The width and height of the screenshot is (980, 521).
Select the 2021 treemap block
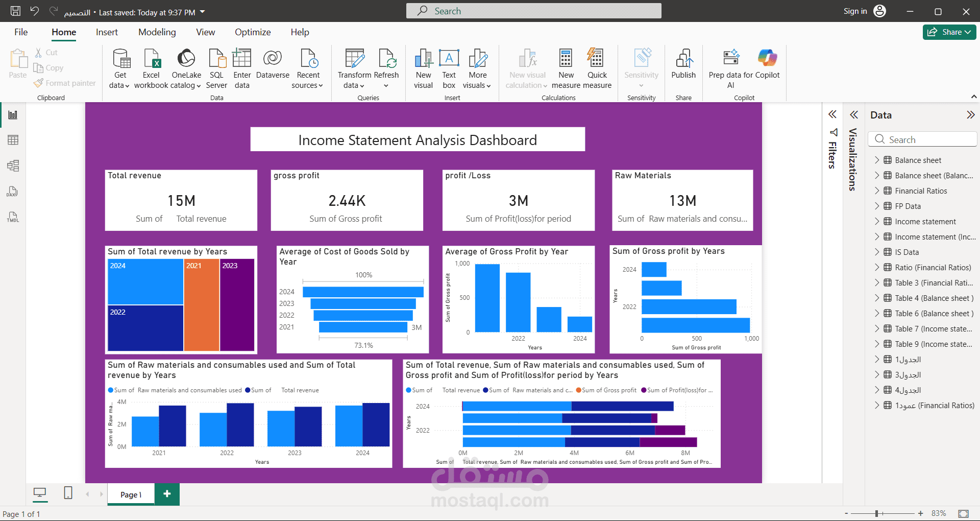coord(201,305)
